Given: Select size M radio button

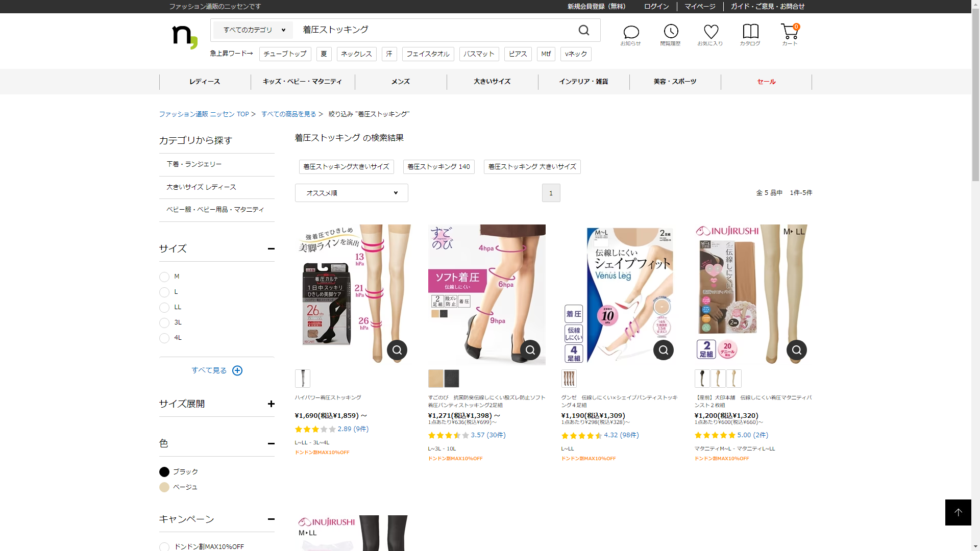Looking at the screenshot, I should 164,277.
